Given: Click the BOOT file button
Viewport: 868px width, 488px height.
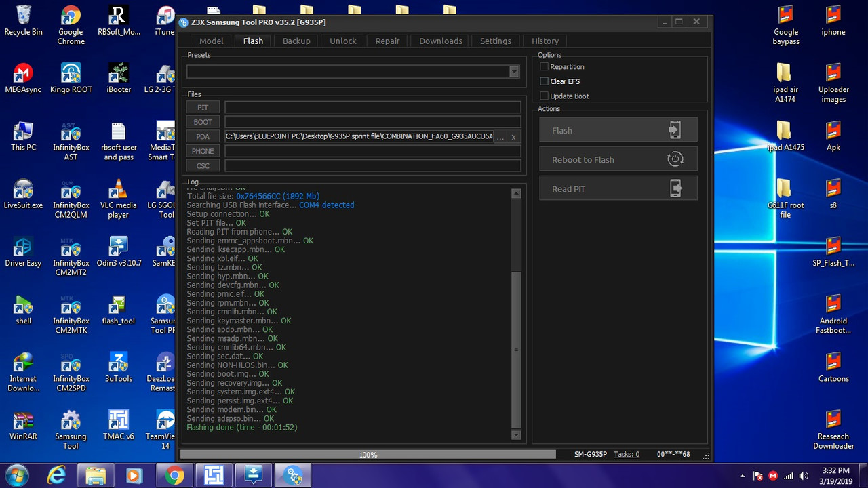Looking at the screenshot, I should coord(203,122).
